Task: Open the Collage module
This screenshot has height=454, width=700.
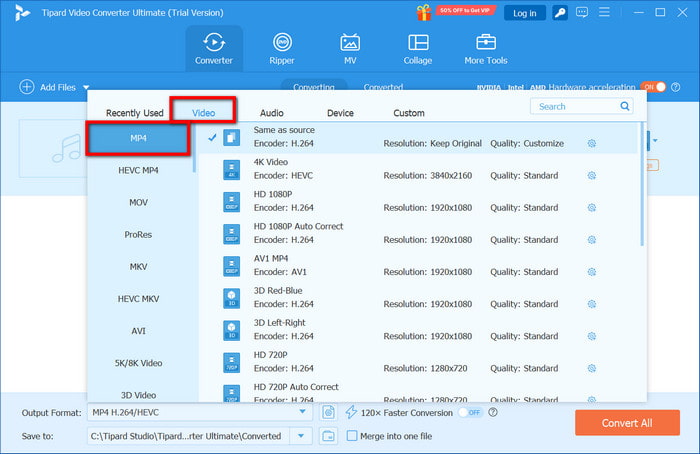Action: [418, 48]
